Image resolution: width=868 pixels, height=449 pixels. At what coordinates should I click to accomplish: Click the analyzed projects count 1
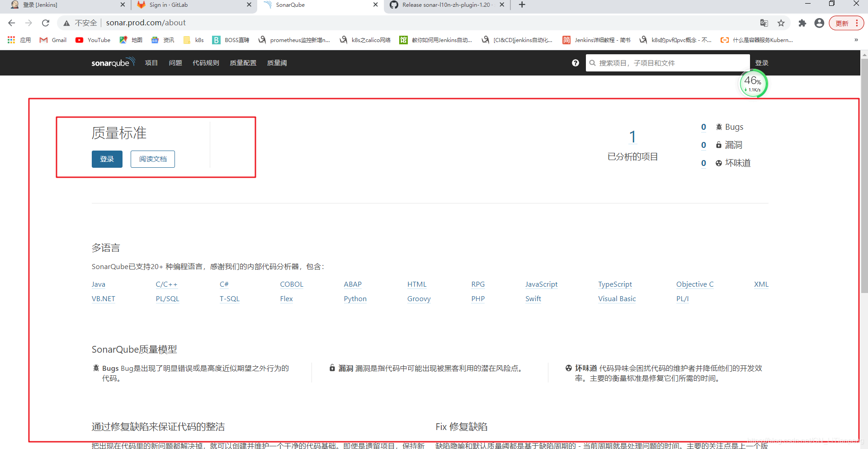pyautogui.click(x=632, y=137)
